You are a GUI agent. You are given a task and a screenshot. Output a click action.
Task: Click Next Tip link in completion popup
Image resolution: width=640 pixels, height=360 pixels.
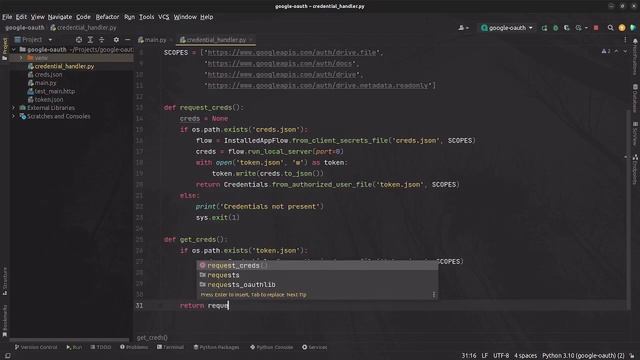[x=296, y=295]
